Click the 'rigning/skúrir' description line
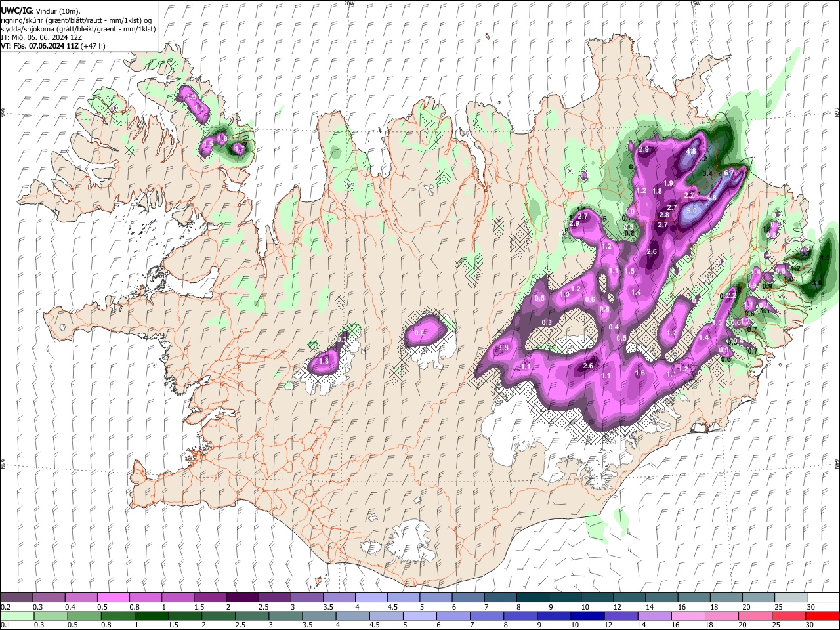The image size is (840, 630). point(76,20)
